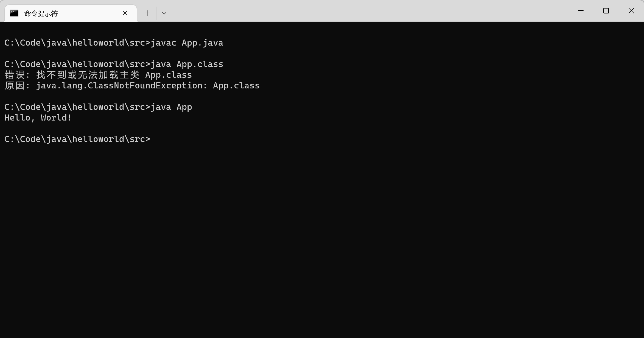This screenshot has height=338, width=644.
Task: Close the 命令提示符 tab
Action: point(125,13)
